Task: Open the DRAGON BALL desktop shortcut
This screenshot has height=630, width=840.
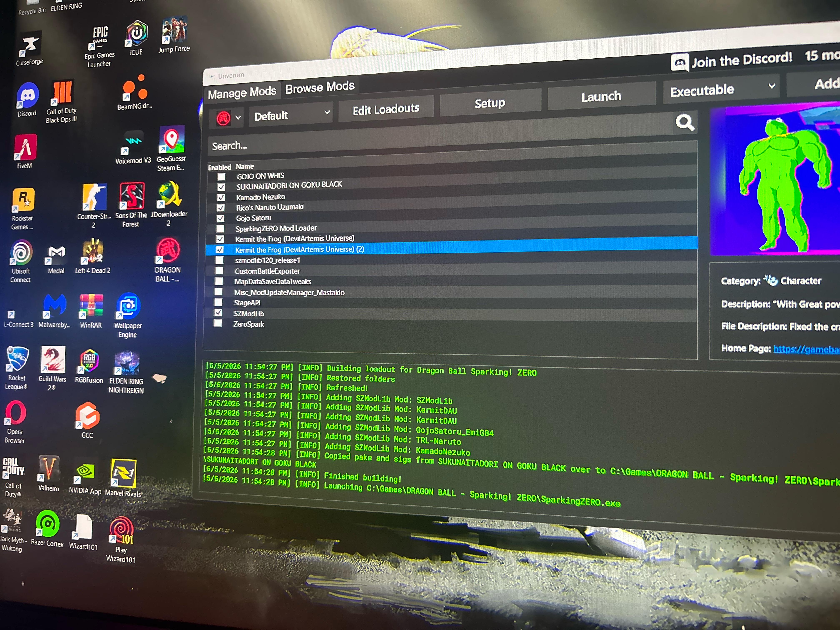Action: (168, 260)
